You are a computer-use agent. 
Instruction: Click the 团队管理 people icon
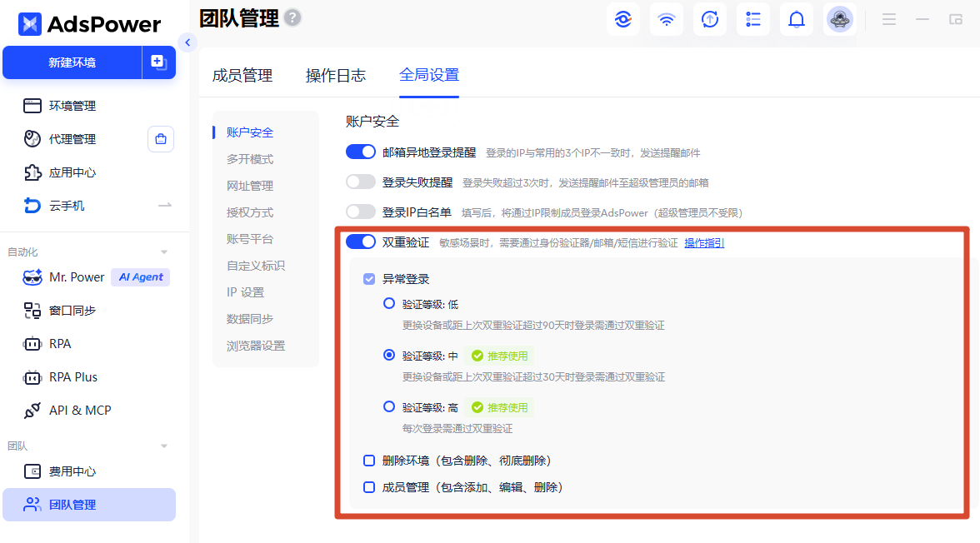32,504
